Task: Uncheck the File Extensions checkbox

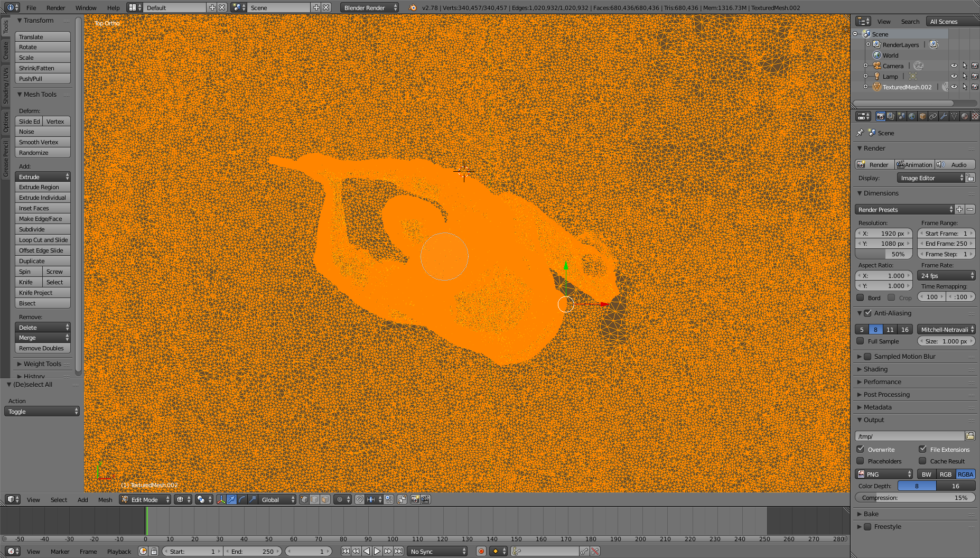Action: (x=922, y=449)
